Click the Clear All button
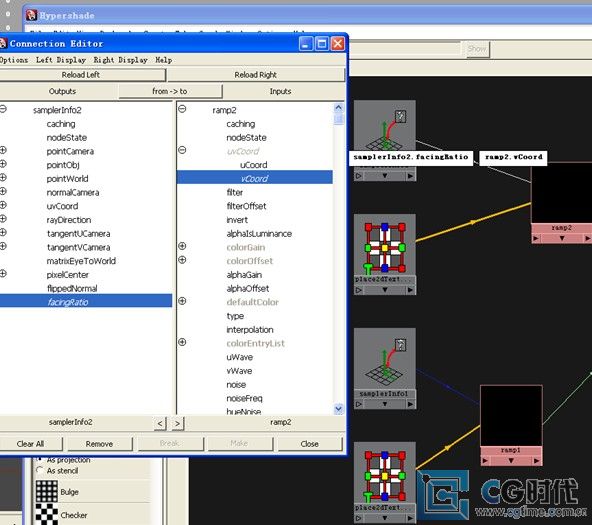The width and height of the screenshot is (592, 525). [x=31, y=444]
